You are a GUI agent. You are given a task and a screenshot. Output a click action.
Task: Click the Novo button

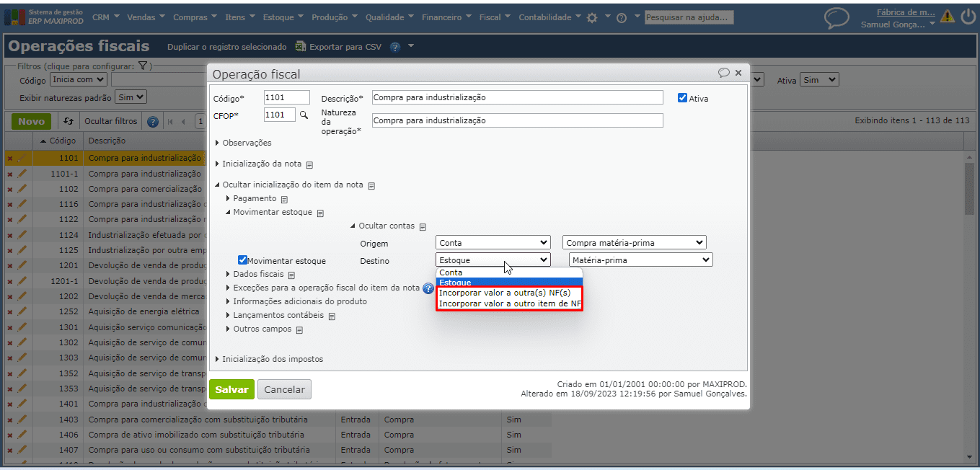[31, 121]
